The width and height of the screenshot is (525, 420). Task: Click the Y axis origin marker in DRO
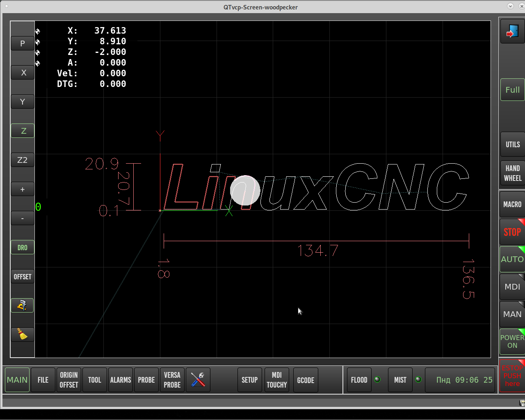[x=38, y=42]
